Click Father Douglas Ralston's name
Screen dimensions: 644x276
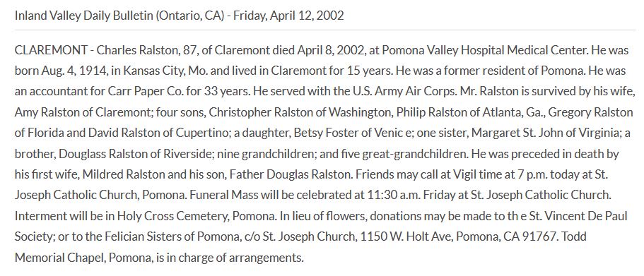coord(291,174)
